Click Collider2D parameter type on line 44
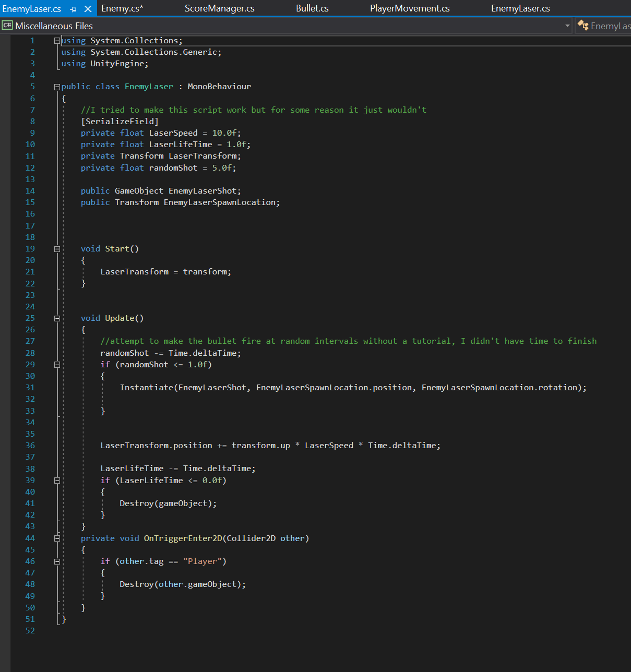This screenshot has height=672, width=631. (x=251, y=538)
